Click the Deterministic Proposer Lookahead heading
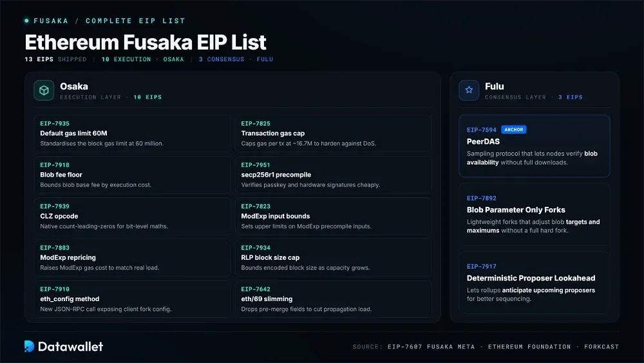 pos(531,279)
